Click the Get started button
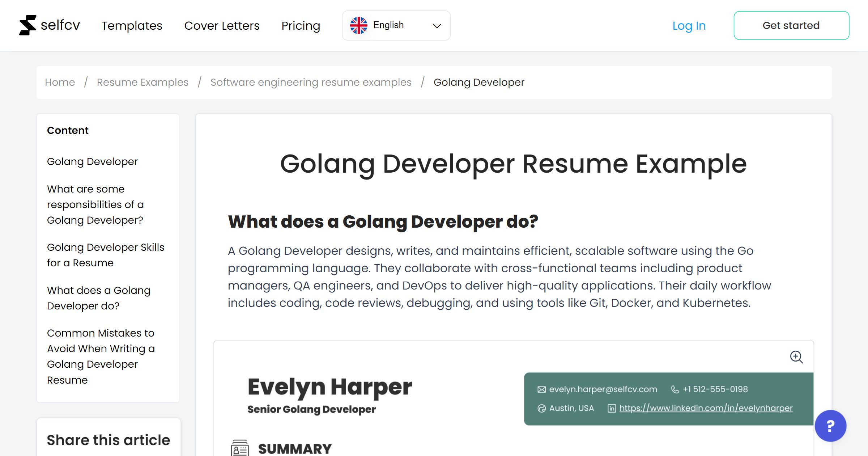 point(791,25)
